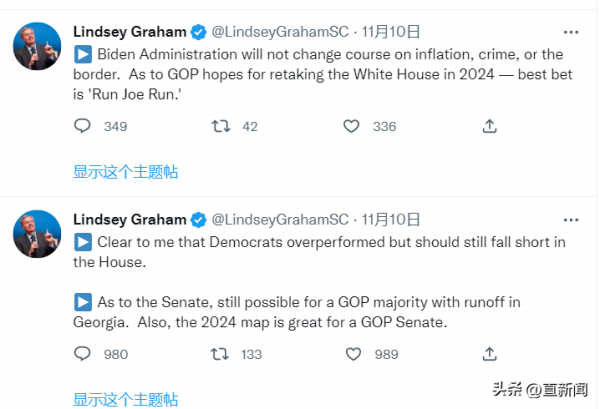This screenshot has height=409, width=600.
Task: Click 11月10日 date on first tweet
Action: [391, 32]
